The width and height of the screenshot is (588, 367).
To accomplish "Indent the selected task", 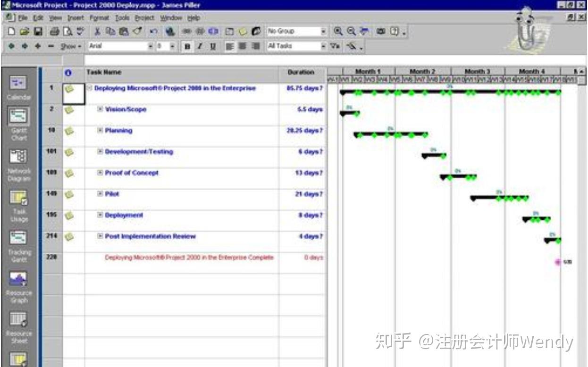I will (25, 46).
